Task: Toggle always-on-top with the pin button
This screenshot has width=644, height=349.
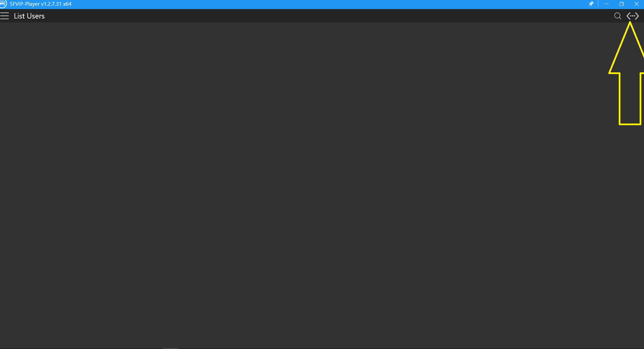Action: [591, 4]
